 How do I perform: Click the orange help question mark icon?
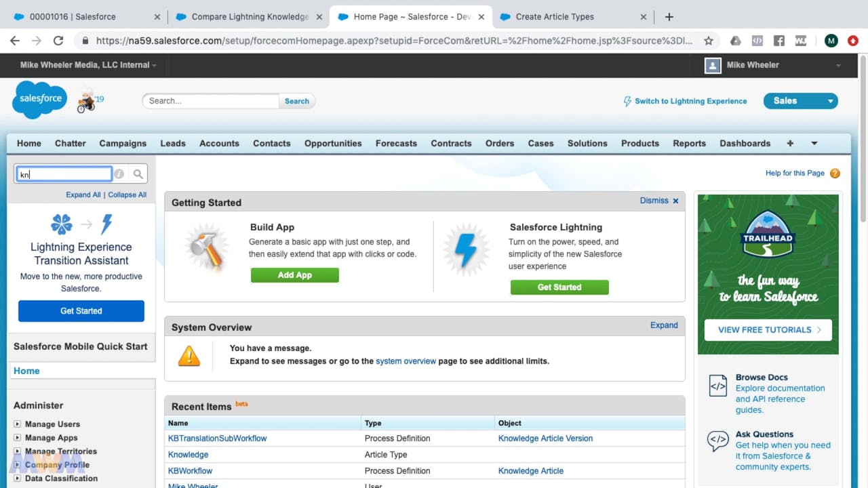click(835, 174)
